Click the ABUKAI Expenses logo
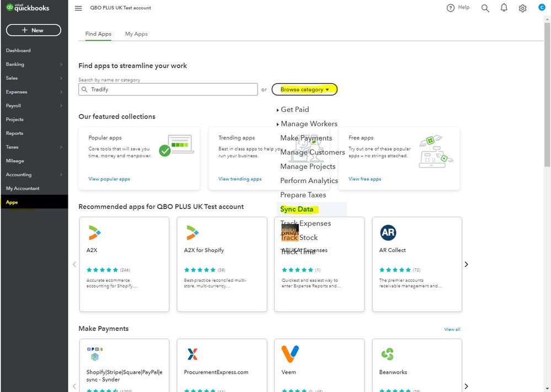Screen dimensions: 551x392 290,233
